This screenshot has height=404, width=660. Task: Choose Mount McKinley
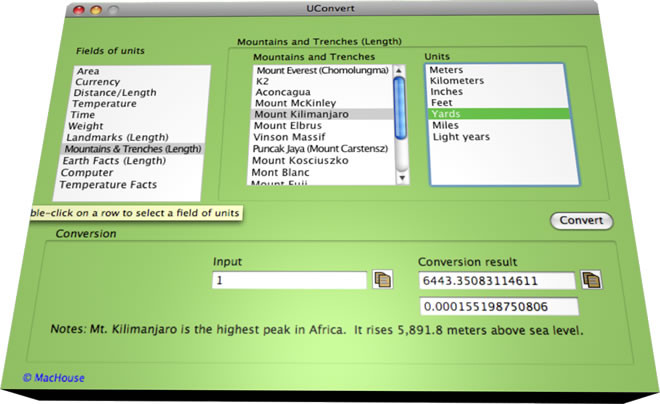[321, 103]
